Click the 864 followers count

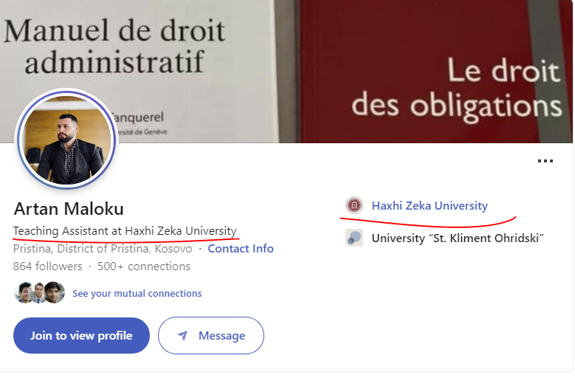tap(48, 267)
